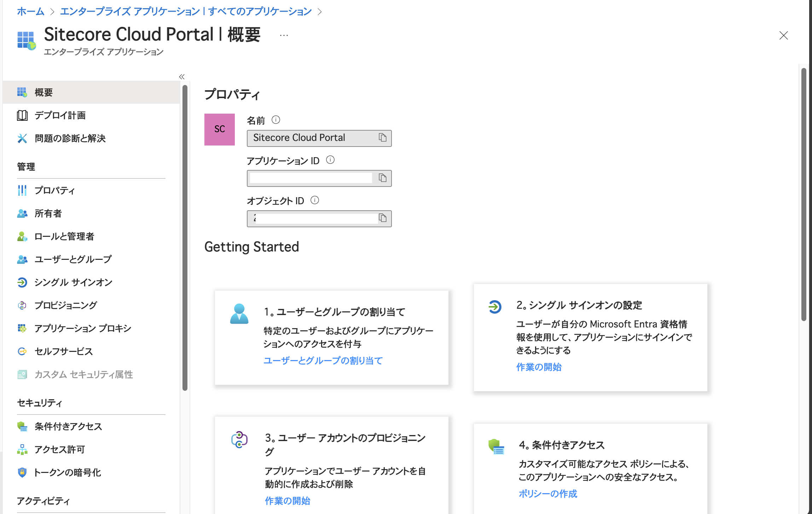Screen dimensions: 812x514
Task: Open シングル サインオン menu item
Action: point(91,282)
